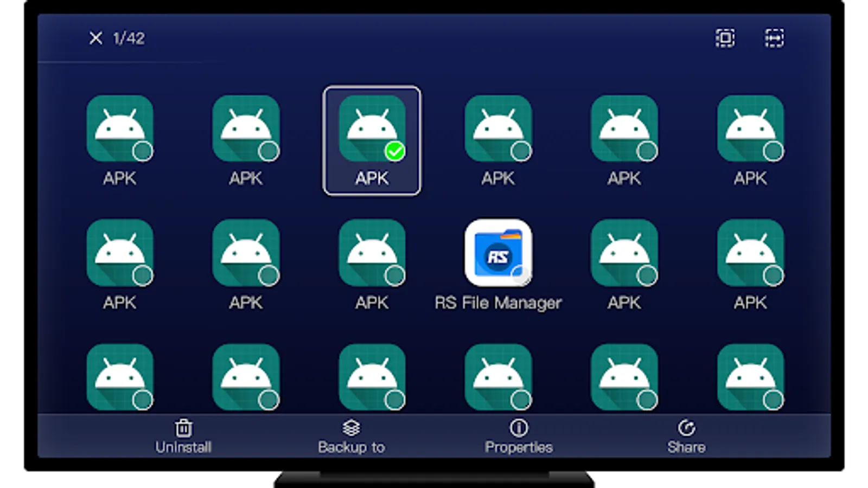Exit selection mode with the X
The height and width of the screenshot is (488, 868).
coord(96,38)
